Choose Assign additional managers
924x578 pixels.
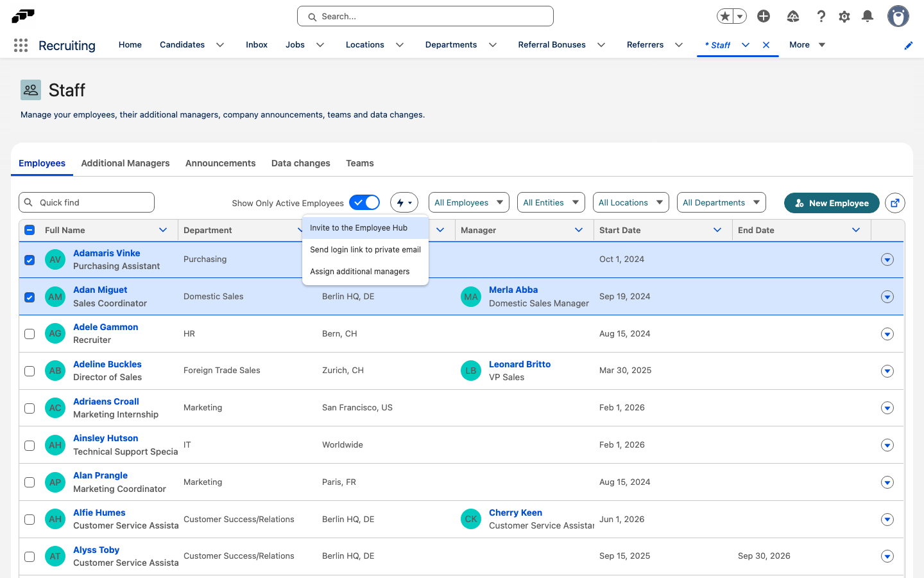point(365,272)
